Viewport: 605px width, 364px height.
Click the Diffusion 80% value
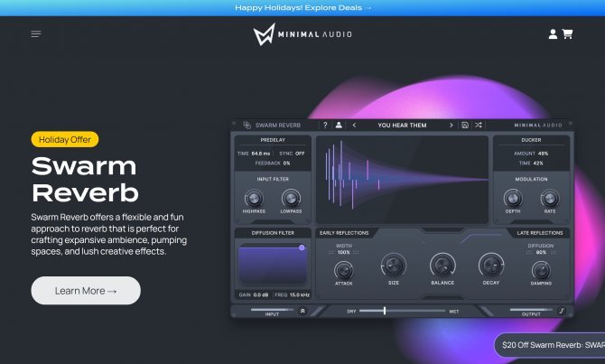[541, 252]
